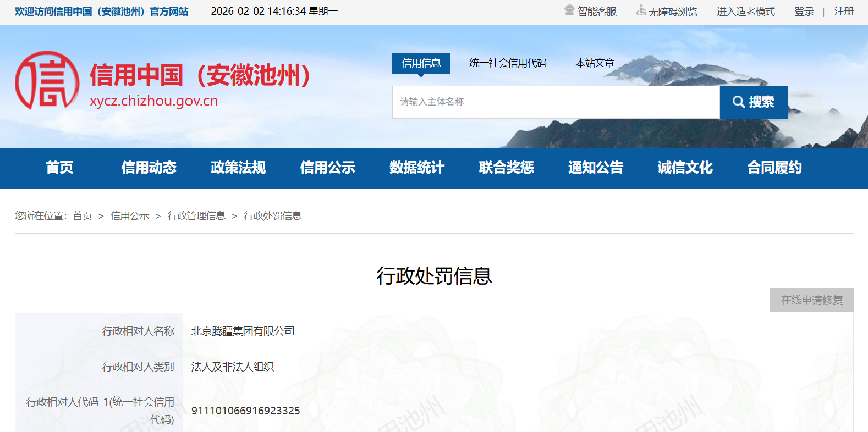Open the 无障碍浏览 link
Viewport: 868px width, 432px height.
(673, 12)
